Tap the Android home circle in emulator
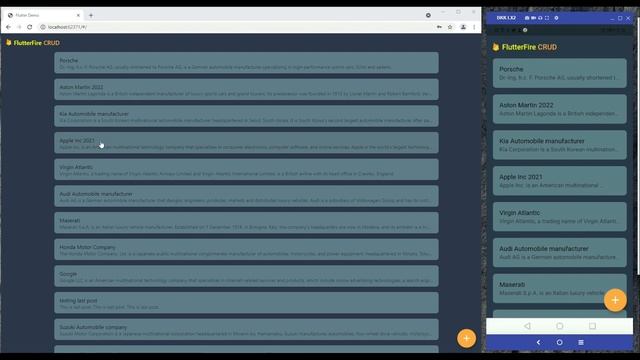 click(x=560, y=326)
